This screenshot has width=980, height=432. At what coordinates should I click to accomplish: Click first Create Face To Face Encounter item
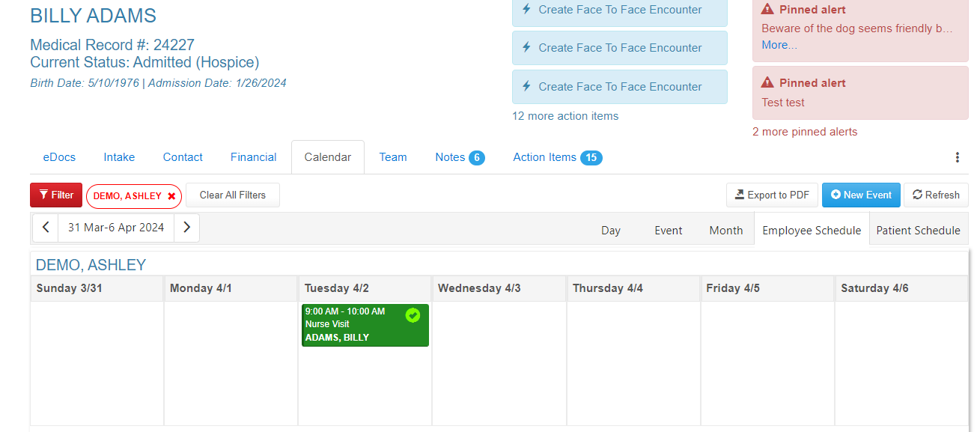[620, 10]
